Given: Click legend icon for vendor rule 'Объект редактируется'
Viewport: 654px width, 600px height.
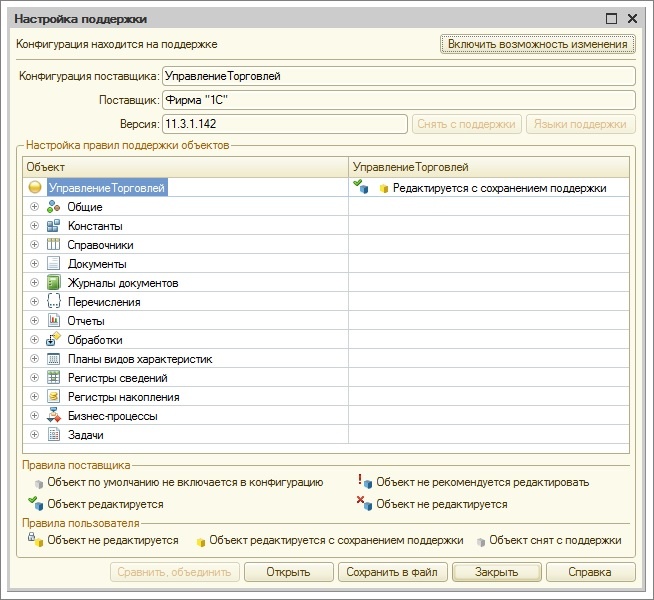Looking at the screenshot, I should [x=36, y=503].
